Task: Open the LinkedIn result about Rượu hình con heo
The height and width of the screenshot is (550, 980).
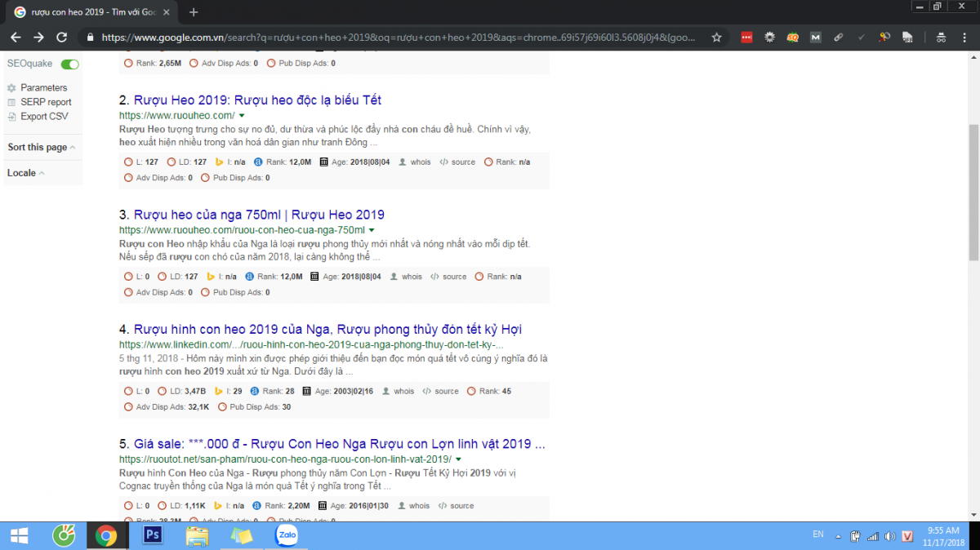Action: click(x=327, y=330)
